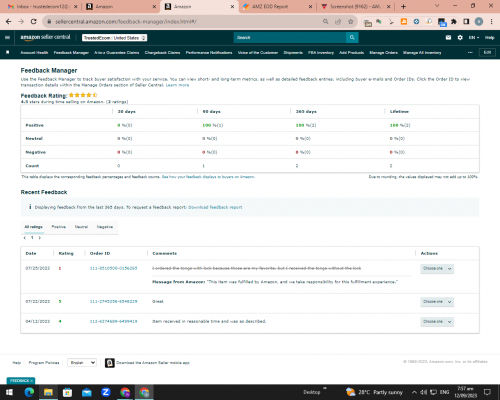Open the Chrome side panel icon

tap(466, 21)
